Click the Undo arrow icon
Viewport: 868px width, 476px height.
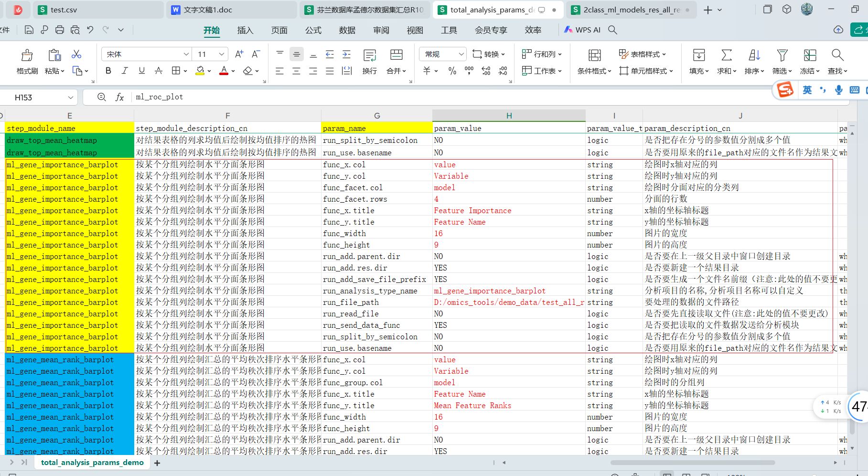click(x=90, y=30)
